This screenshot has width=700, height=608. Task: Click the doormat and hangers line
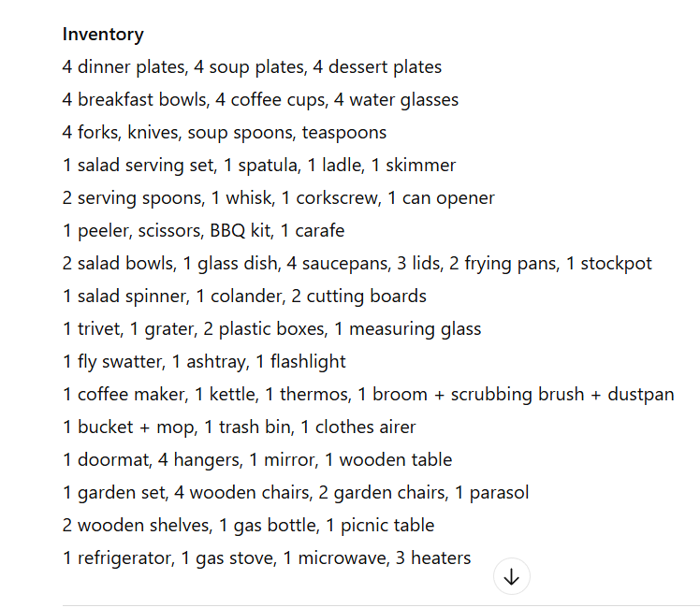click(x=257, y=460)
